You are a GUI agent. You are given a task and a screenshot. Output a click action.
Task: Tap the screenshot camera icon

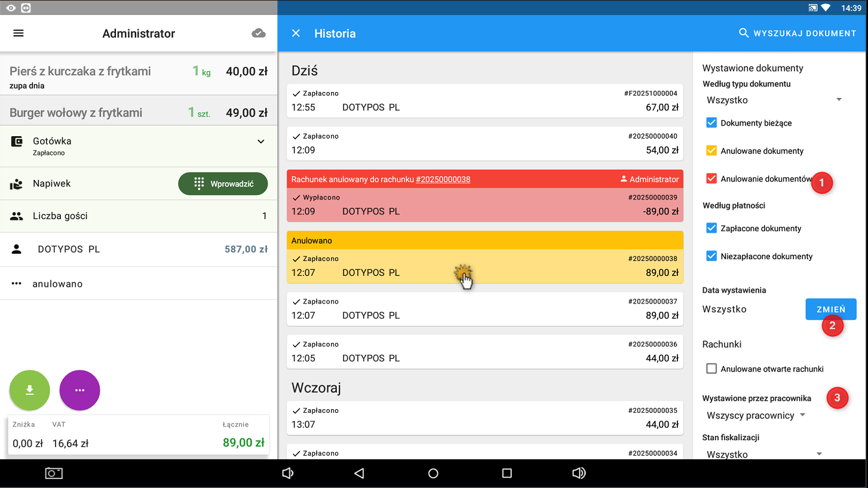click(54, 473)
